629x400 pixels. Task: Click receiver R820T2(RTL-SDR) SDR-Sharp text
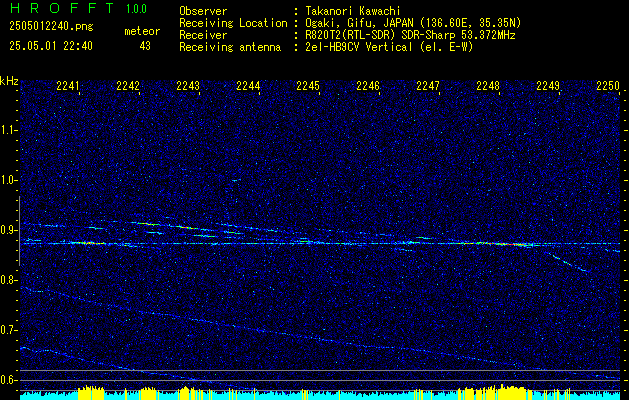coord(410,35)
